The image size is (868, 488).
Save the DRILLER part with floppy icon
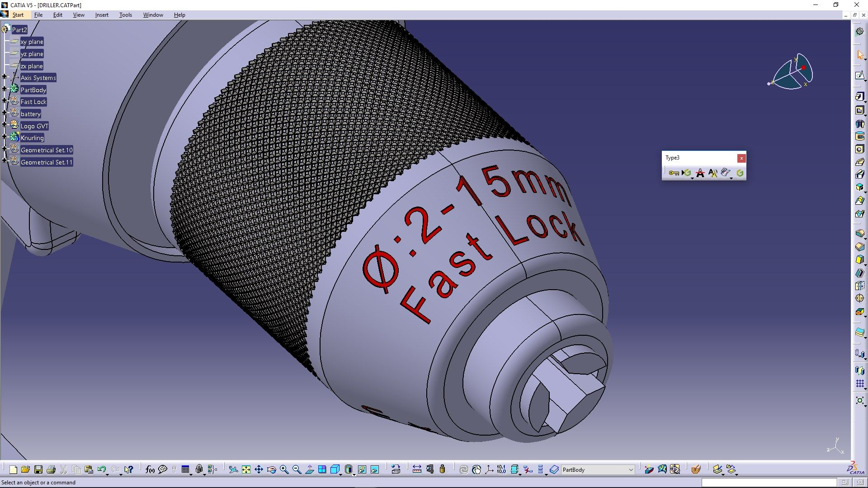[x=38, y=470]
